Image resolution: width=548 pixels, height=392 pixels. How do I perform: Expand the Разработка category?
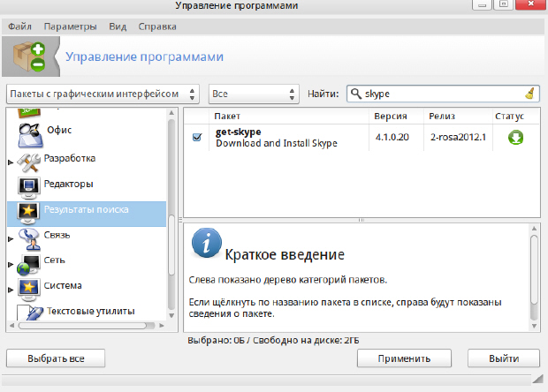[x=11, y=162]
